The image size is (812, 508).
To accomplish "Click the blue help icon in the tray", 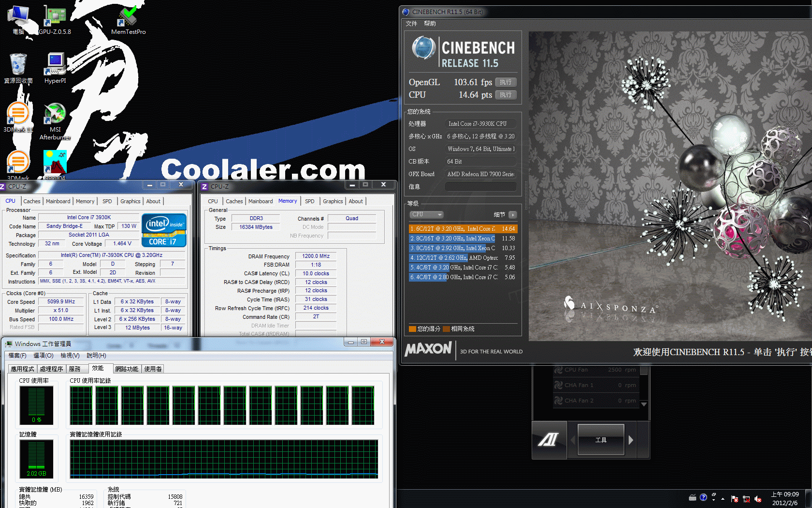I will click(x=703, y=497).
